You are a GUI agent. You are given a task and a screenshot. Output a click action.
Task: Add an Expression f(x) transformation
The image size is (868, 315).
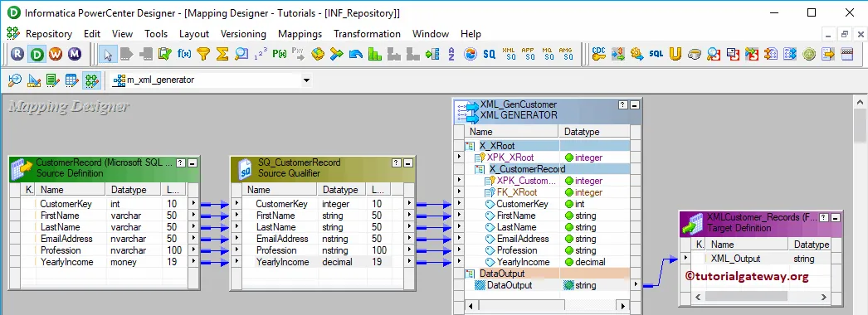pos(184,54)
